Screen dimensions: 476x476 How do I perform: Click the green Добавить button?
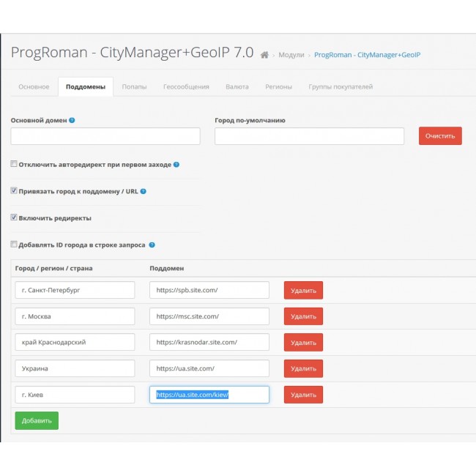coord(37,420)
